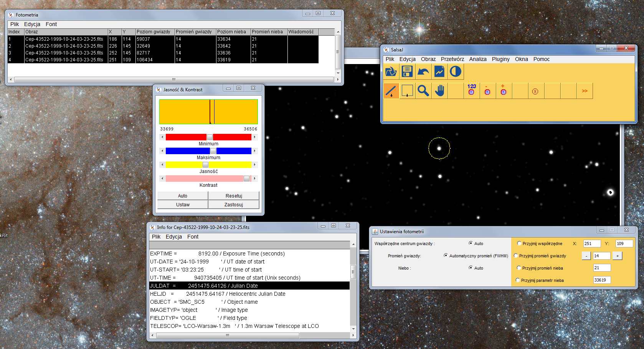This screenshot has width=644, height=349.
Task: Increase star radius with the + button
Action: (617, 256)
